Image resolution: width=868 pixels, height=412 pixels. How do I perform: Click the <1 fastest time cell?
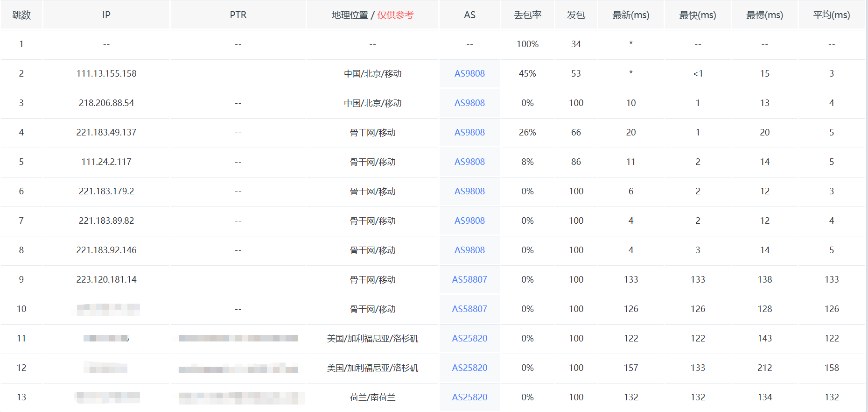698,73
